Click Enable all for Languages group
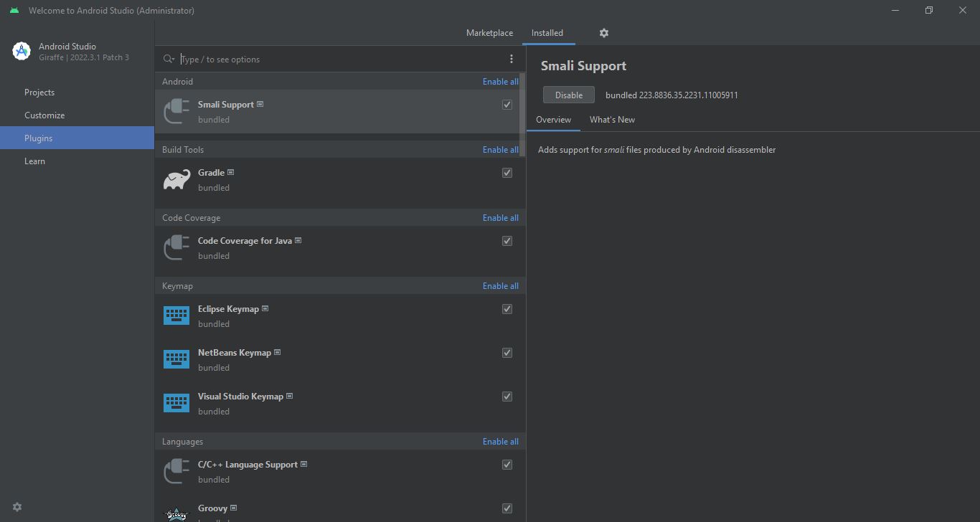This screenshot has width=980, height=522. [x=500, y=441]
